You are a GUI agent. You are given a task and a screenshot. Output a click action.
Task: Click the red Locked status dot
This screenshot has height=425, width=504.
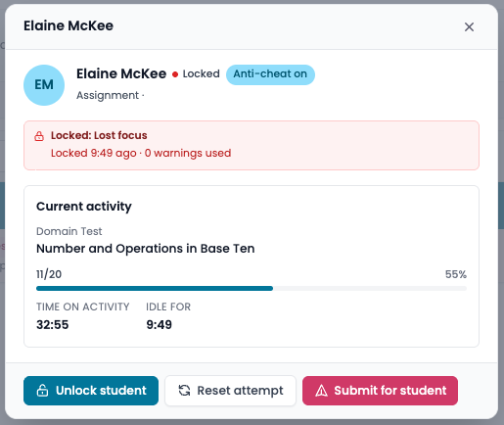(x=175, y=74)
